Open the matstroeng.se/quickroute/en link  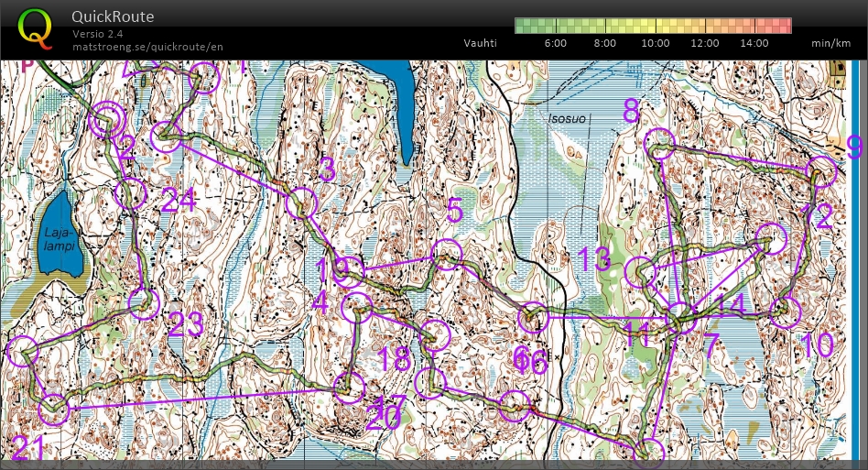[147, 46]
